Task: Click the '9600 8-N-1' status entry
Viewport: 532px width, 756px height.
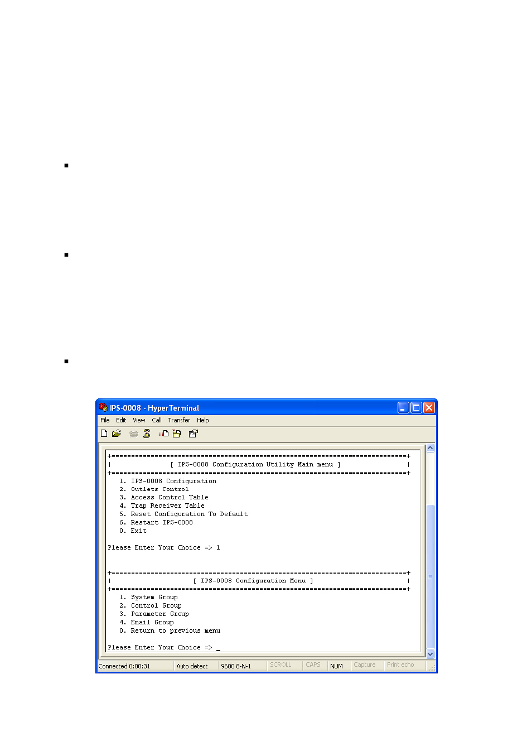Action: tap(236, 666)
